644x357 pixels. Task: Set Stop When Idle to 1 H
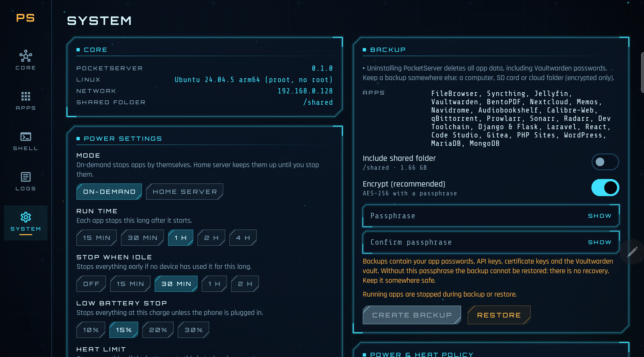[215, 284]
